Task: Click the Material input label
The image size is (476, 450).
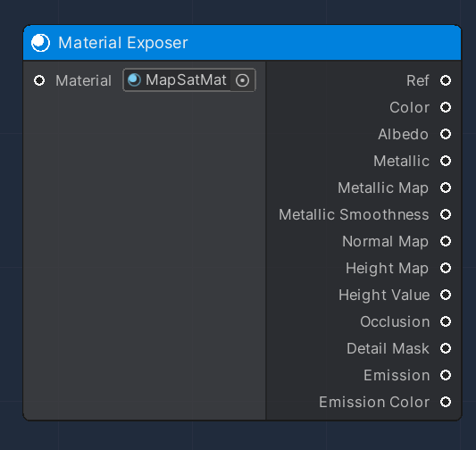Action: pyautogui.click(x=83, y=80)
